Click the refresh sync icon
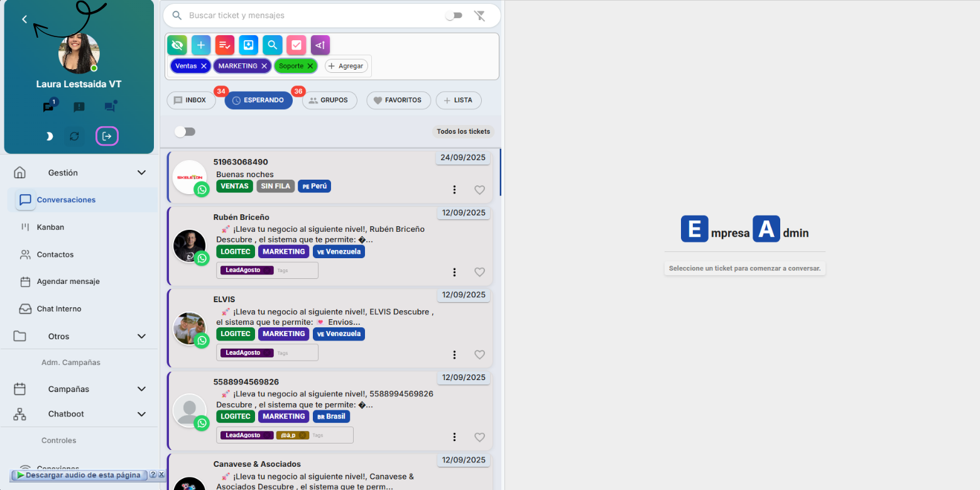The width and height of the screenshot is (980, 490). 74,136
